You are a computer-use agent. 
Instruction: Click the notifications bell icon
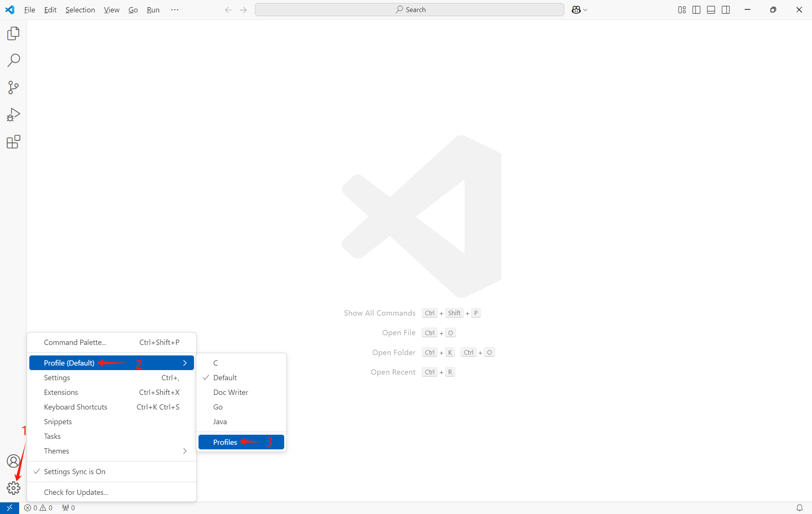click(x=799, y=508)
